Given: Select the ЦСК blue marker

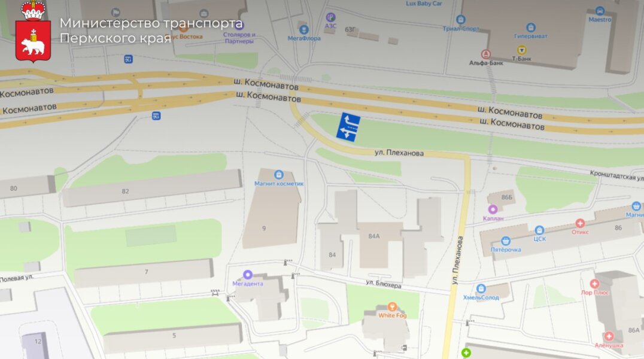Looking at the screenshot, I should point(539,230).
